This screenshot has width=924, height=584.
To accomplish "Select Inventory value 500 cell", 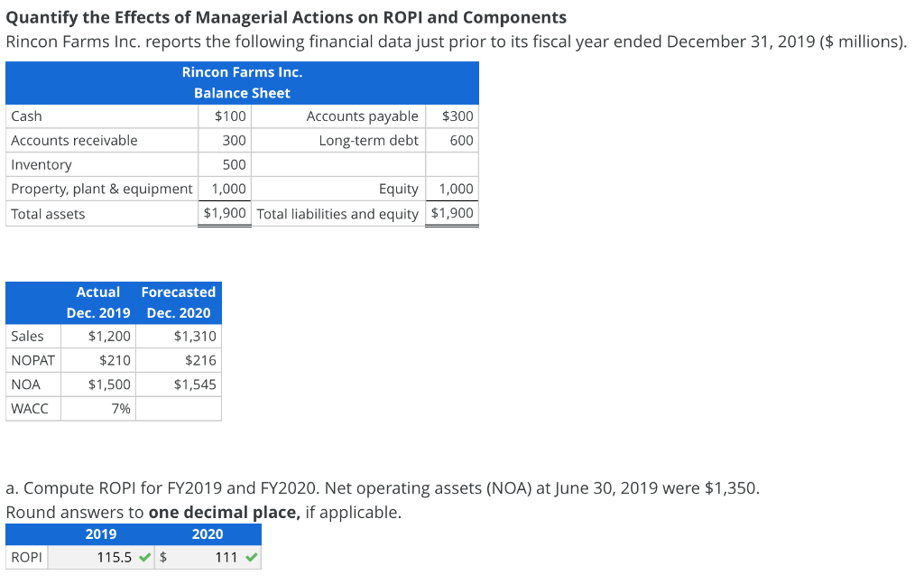I will 225,164.
